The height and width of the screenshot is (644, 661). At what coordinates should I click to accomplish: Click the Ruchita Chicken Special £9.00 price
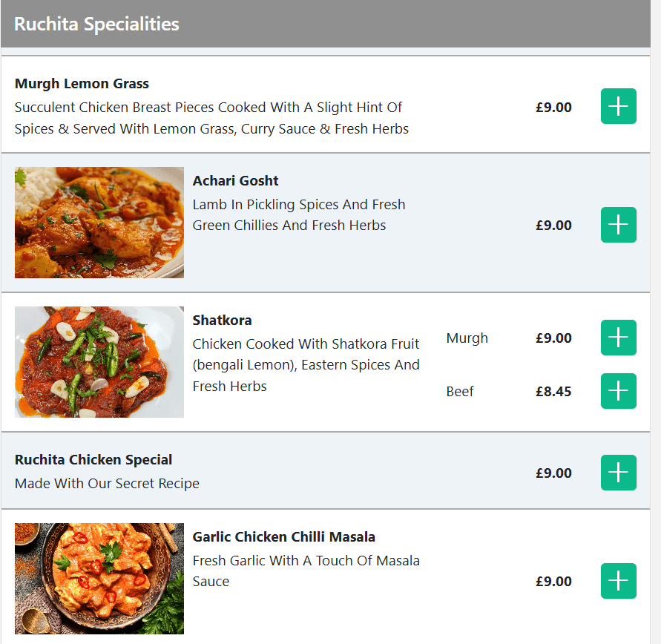tap(553, 473)
